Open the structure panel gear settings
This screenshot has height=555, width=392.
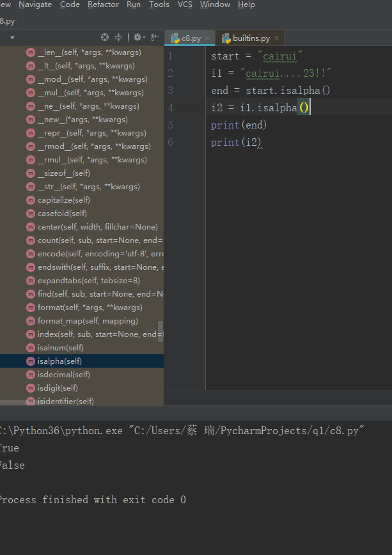[x=139, y=37]
